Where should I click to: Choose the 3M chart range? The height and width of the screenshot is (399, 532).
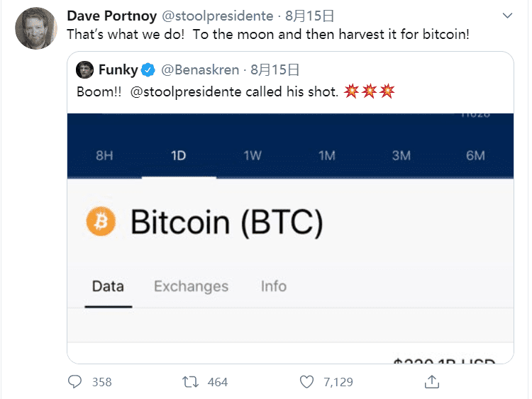[x=401, y=156]
